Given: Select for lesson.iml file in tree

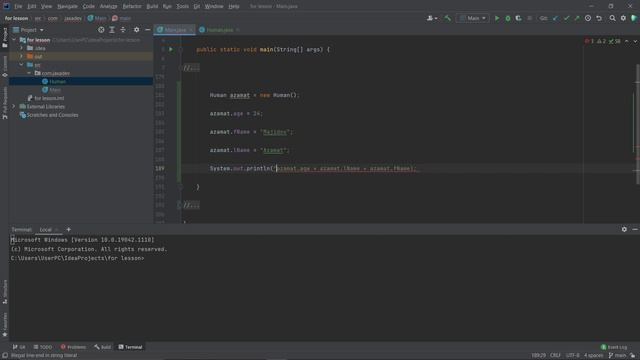Looking at the screenshot, I should pyautogui.click(x=49, y=98).
